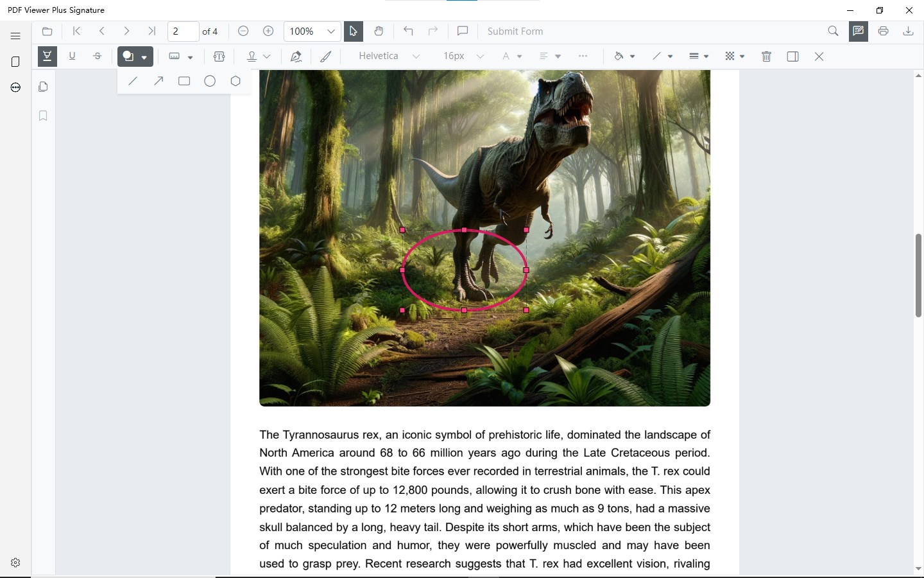Open the search magnifier
The height and width of the screenshot is (578, 924).
[833, 31]
